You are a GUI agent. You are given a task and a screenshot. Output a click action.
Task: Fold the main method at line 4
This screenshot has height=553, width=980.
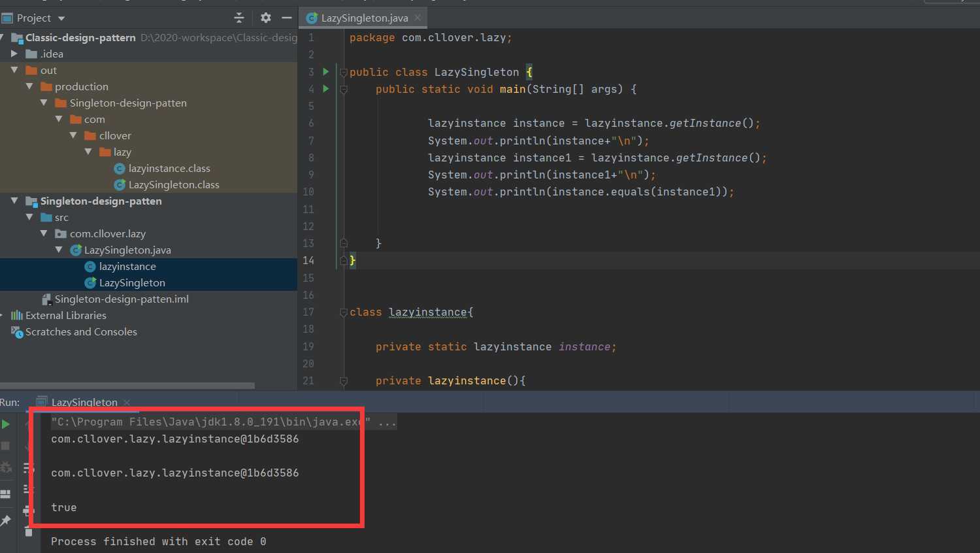(x=343, y=89)
